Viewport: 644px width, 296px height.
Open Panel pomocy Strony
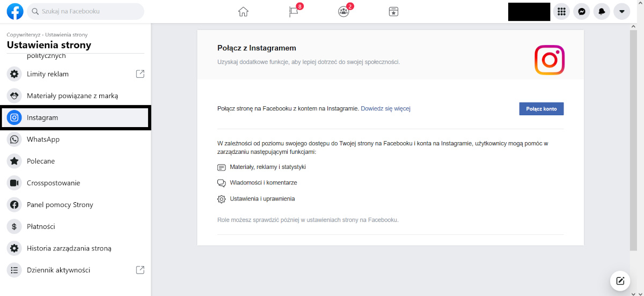point(75,204)
